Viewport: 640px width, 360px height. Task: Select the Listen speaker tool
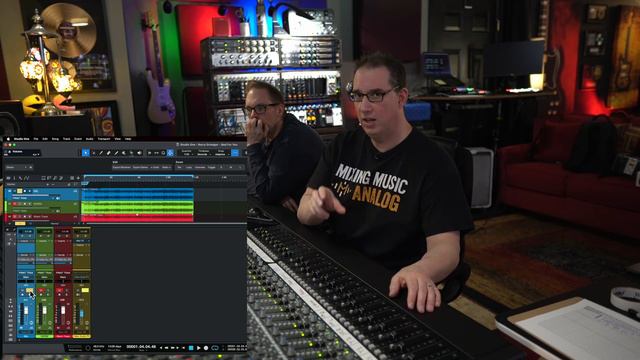[139, 153]
